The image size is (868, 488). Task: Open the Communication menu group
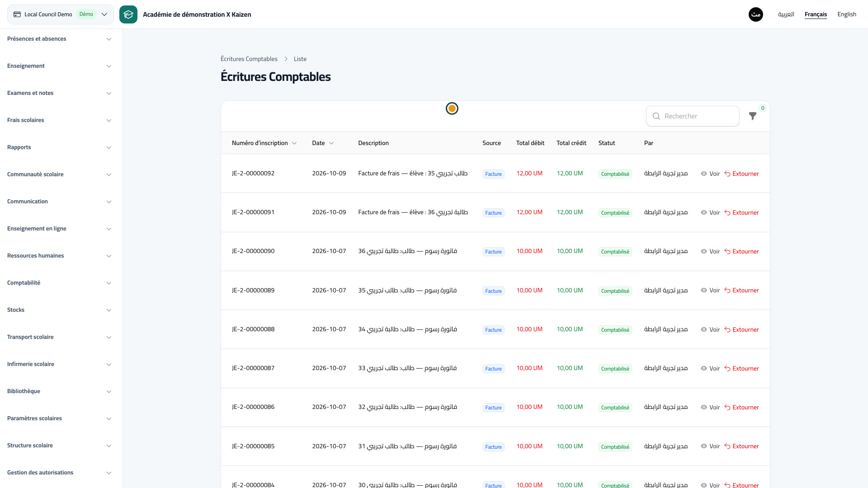point(59,202)
